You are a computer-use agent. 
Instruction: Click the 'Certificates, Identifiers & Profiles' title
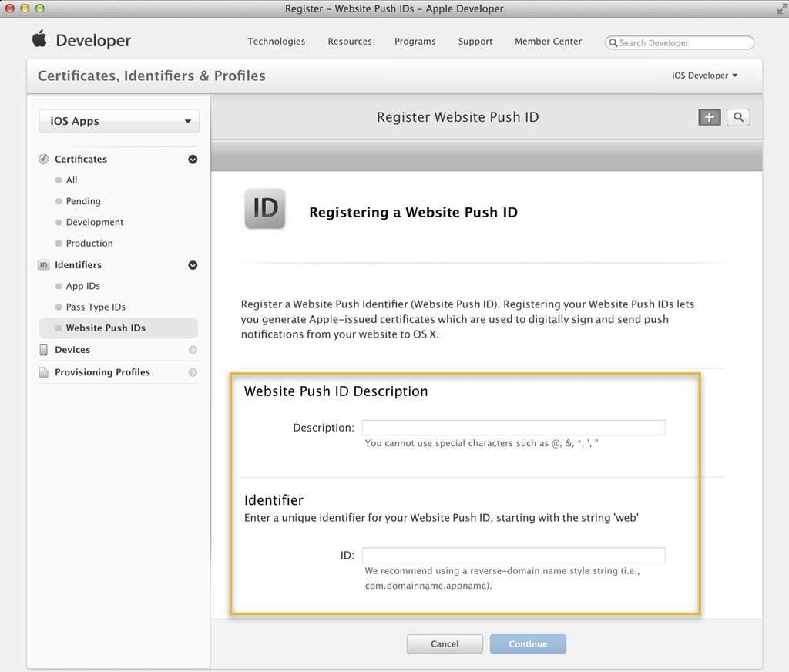click(152, 76)
